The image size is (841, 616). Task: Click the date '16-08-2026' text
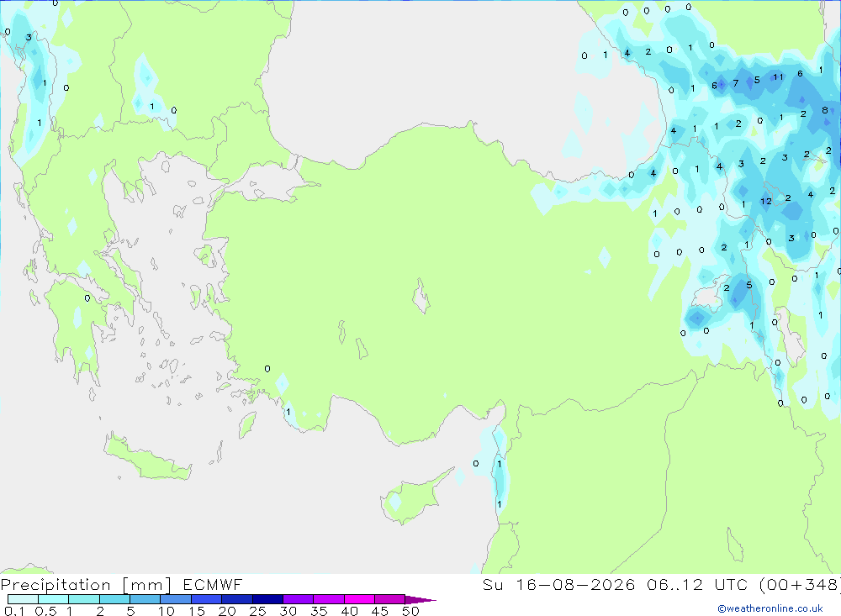[575, 584]
